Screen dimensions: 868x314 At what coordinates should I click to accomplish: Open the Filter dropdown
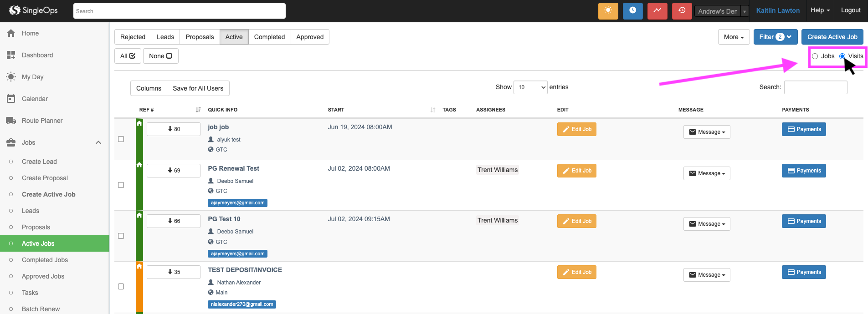[x=775, y=37]
